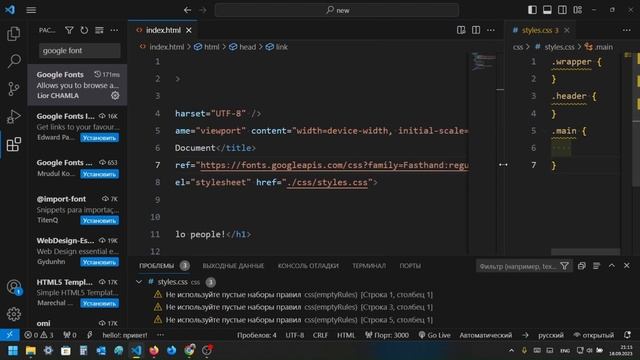Toggle the secondary side bar layout button
Viewport: 640px width, 360px height.
(x=562, y=10)
